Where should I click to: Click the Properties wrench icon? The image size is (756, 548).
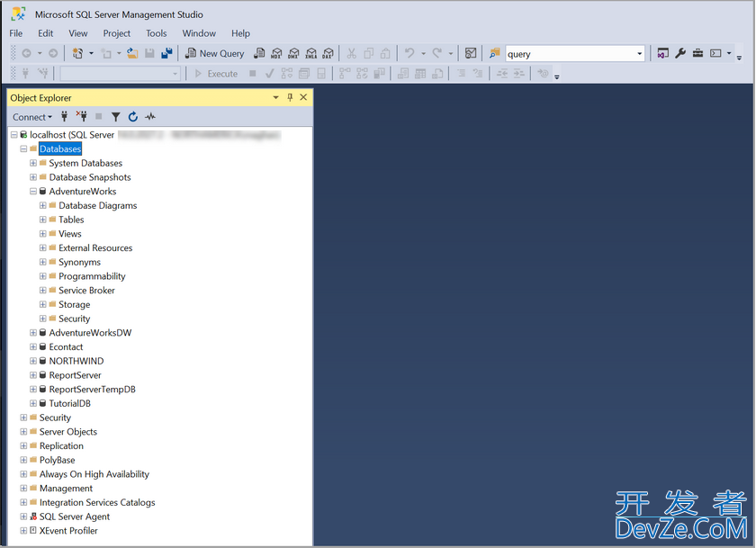coord(680,54)
